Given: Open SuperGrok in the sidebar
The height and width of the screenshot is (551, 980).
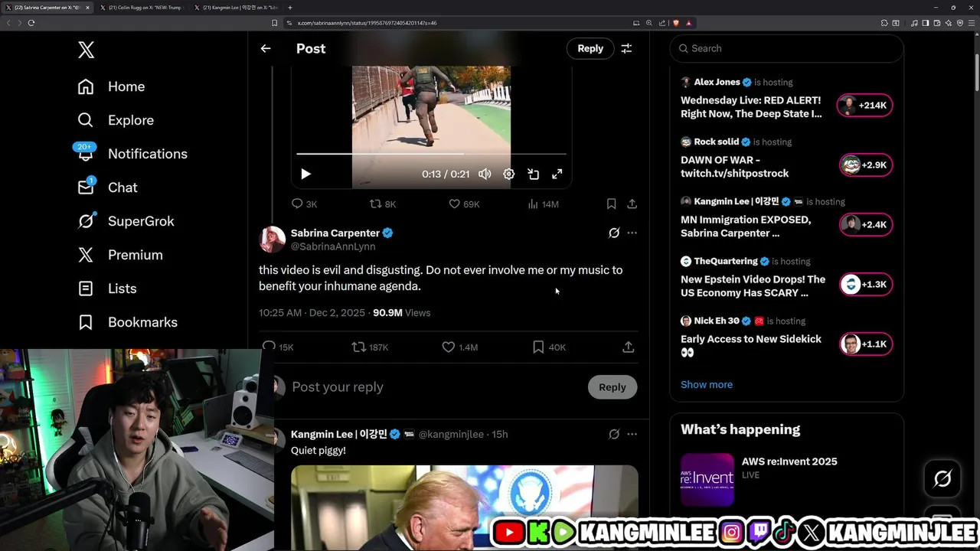Looking at the screenshot, I should tap(126, 221).
